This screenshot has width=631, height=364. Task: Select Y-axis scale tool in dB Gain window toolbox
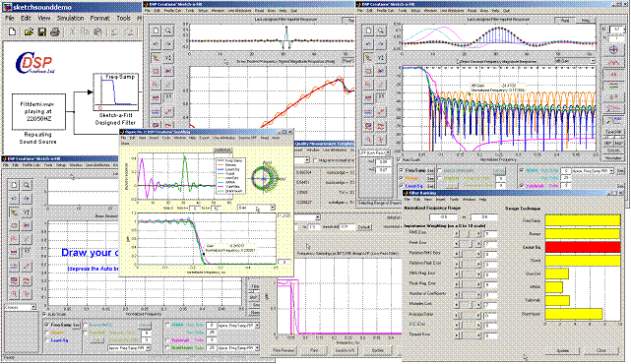point(381,57)
